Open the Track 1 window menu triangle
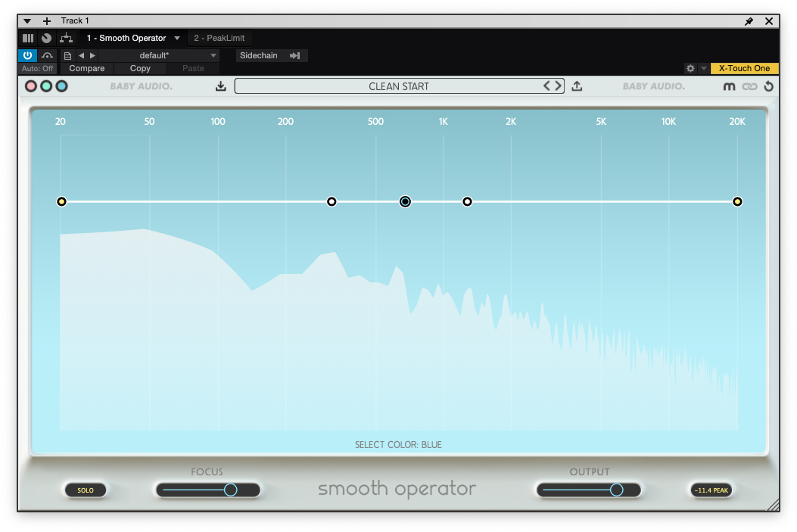Image resolution: width=797 pixels, height=532 pixels. pyautogui.click(x=27, y=21)
